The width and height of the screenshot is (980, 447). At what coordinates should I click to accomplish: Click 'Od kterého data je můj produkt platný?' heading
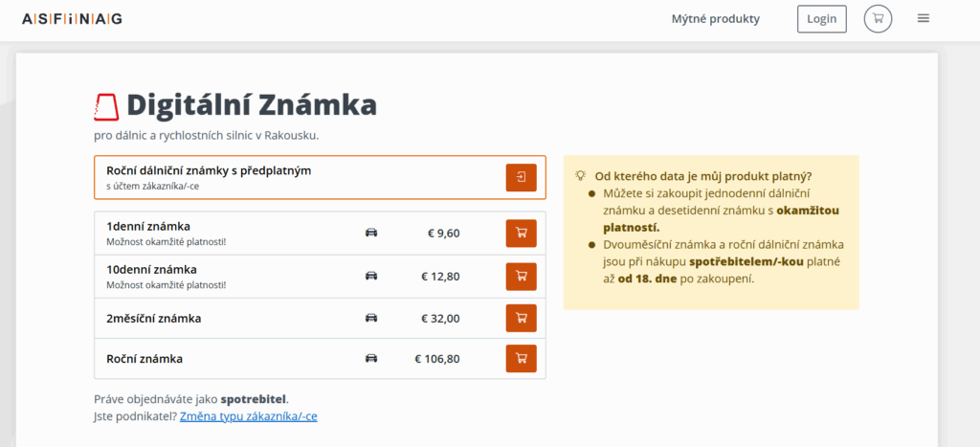703,176
